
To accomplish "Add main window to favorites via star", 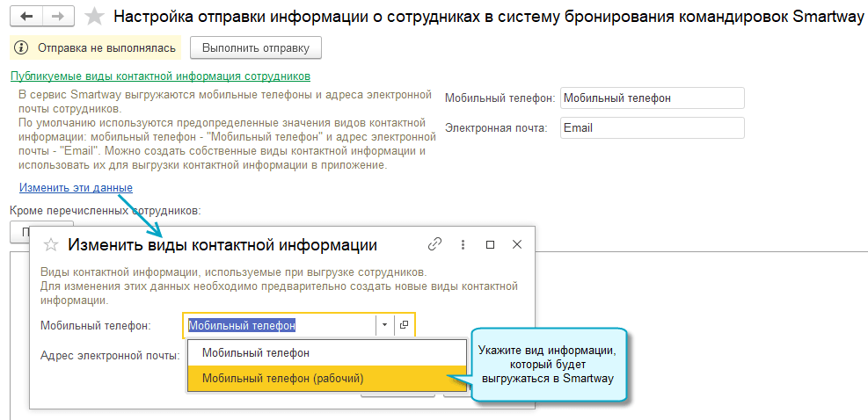I will (94, 17).
